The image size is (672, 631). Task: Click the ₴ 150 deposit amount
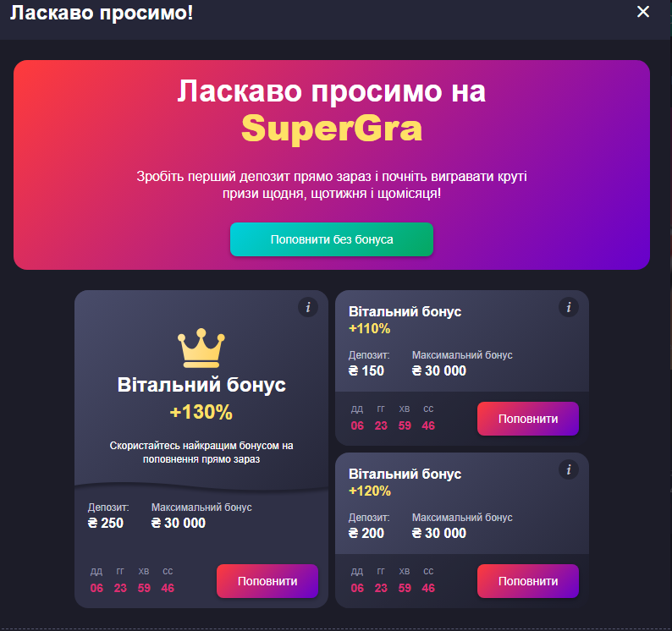366,370
